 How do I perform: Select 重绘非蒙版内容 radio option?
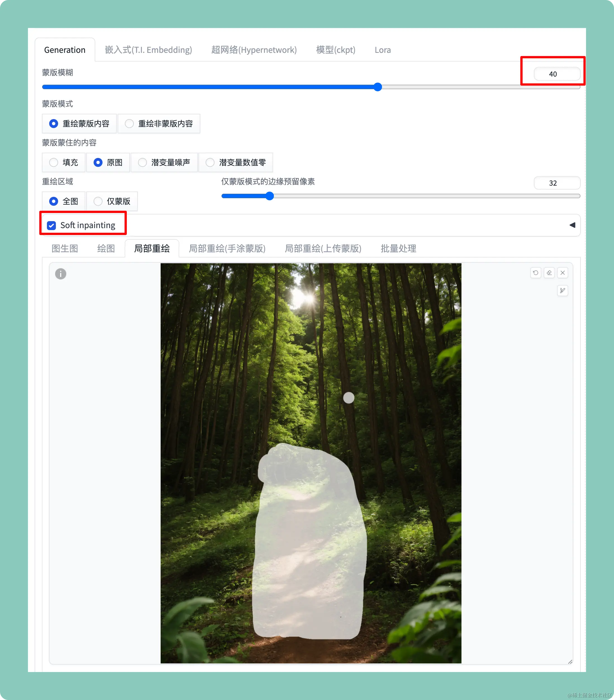click(x=129, y=124)
